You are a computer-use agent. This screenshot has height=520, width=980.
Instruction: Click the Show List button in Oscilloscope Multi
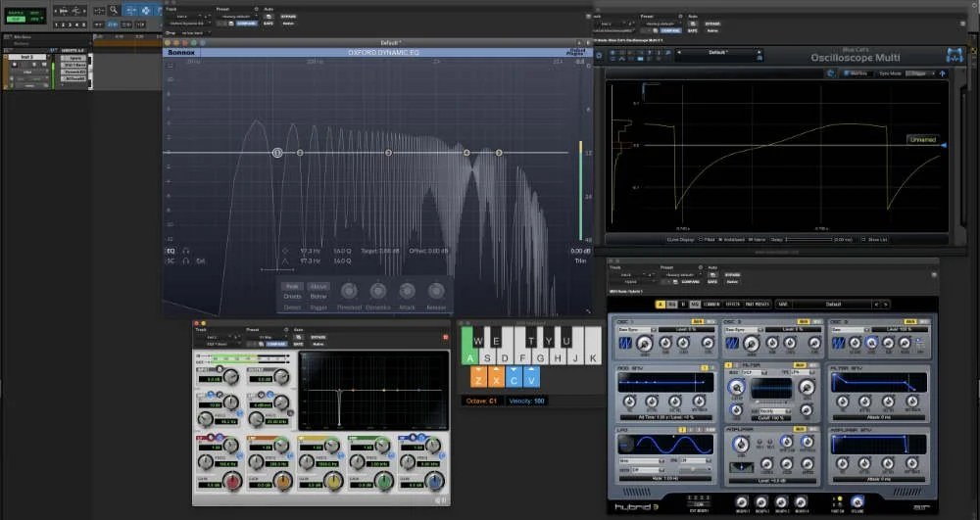click(874, 239)
